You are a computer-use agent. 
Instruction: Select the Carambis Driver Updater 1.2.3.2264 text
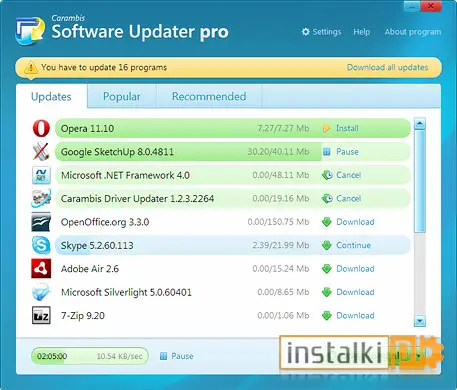tap(137, 199)
